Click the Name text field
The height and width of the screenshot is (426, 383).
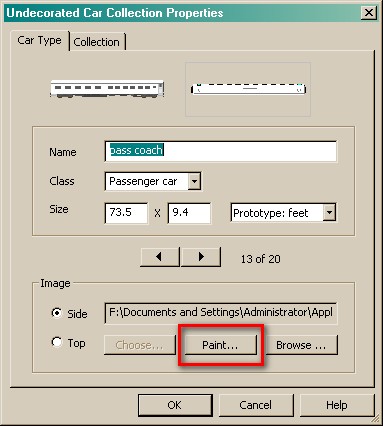(x=221, y=151)
